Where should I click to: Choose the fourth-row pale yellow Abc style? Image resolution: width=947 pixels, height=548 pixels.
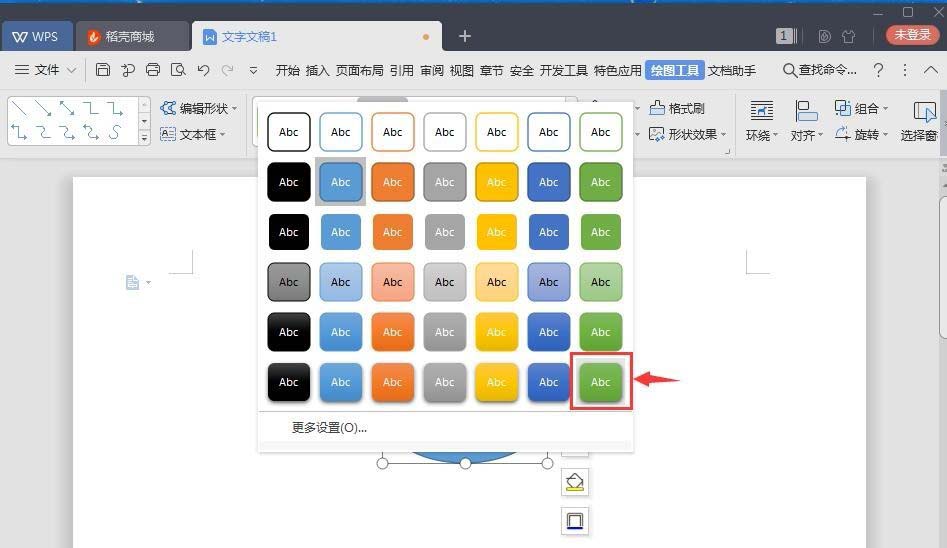[x=496, y=282]
